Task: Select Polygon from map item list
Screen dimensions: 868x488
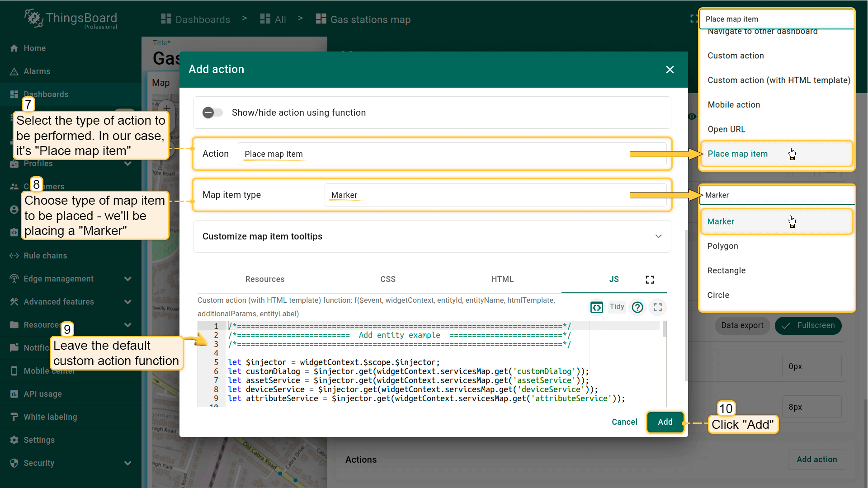Action: tap(722, 246)
